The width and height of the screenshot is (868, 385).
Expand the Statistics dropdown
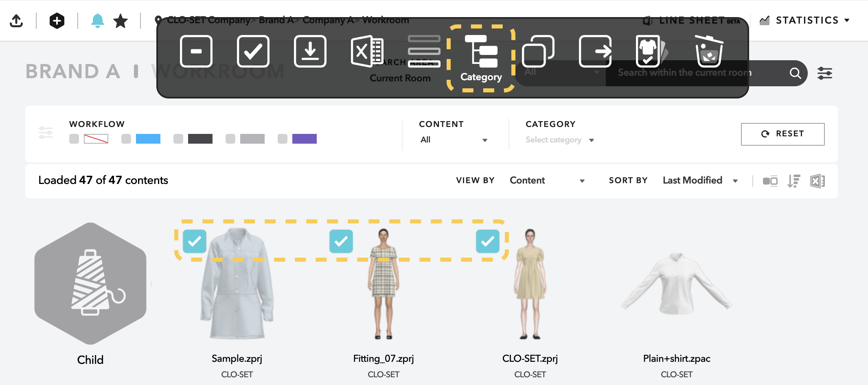coord(805,20)
